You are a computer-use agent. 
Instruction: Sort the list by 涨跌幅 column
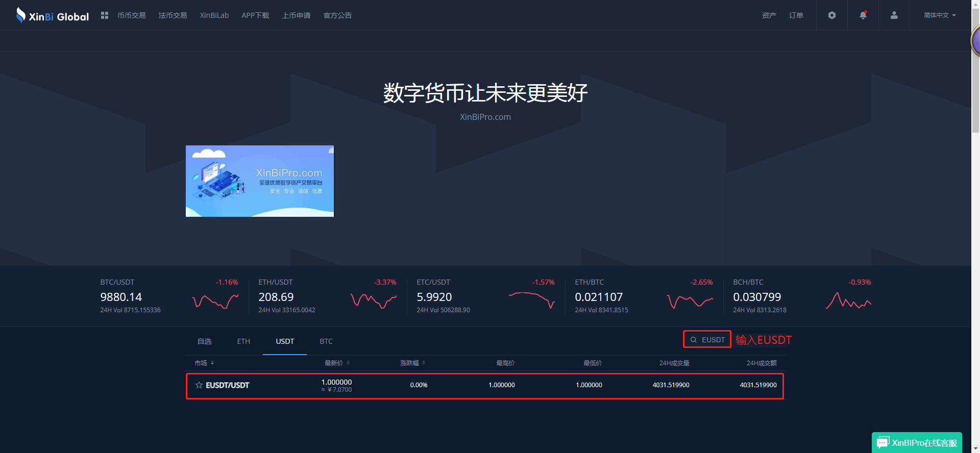(413, 363)
